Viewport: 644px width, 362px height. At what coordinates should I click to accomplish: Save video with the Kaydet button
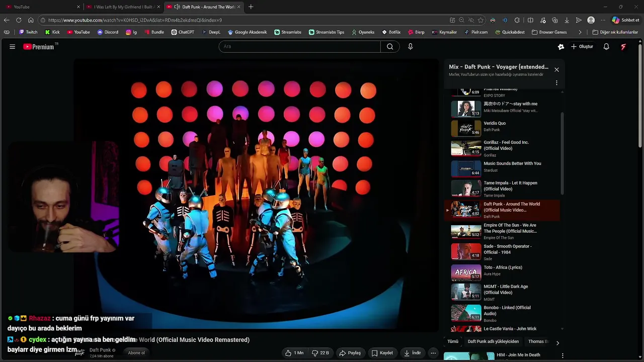pyautogui.click(x=382, y=353)
